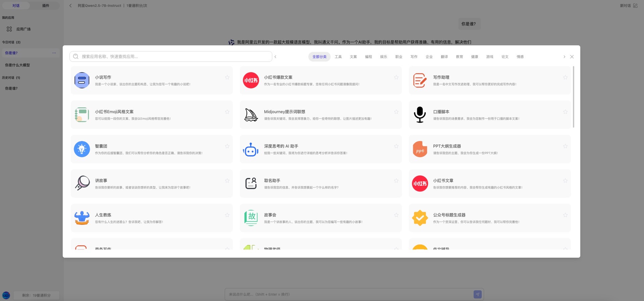Open the 小说写作 app icon
The image size is (644, 301).
(x=82, y=80)
